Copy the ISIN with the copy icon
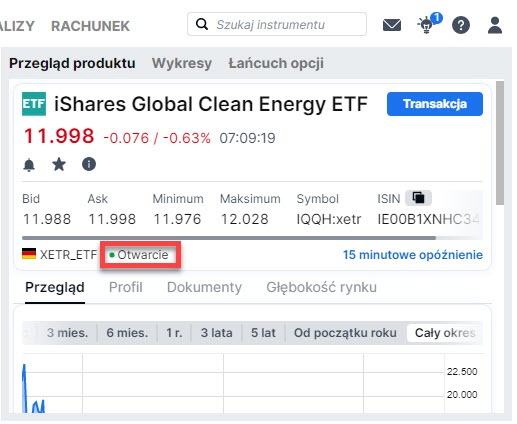The width and height of the screenshot is (517, 424). click(x=418, y=198)
